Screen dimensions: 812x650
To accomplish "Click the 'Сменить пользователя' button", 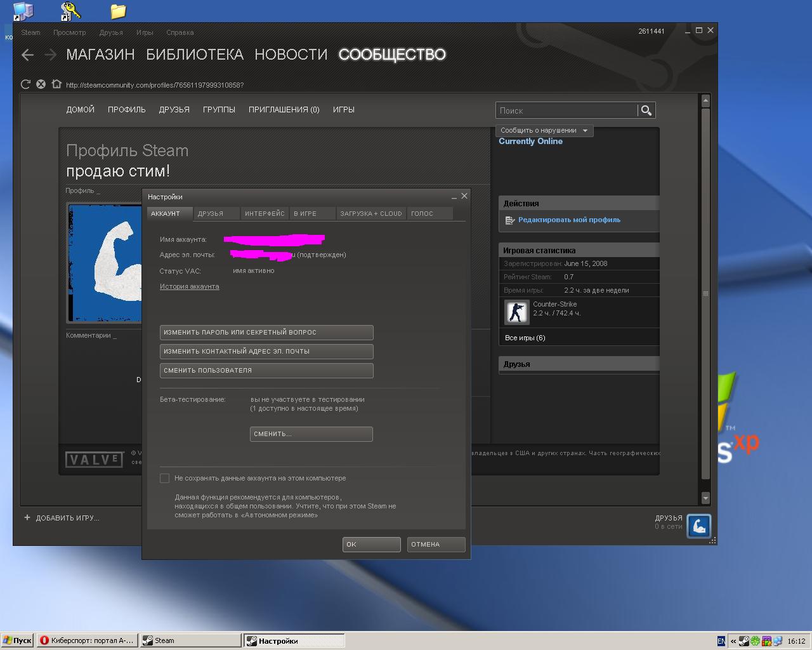I will tap(266, 371).
